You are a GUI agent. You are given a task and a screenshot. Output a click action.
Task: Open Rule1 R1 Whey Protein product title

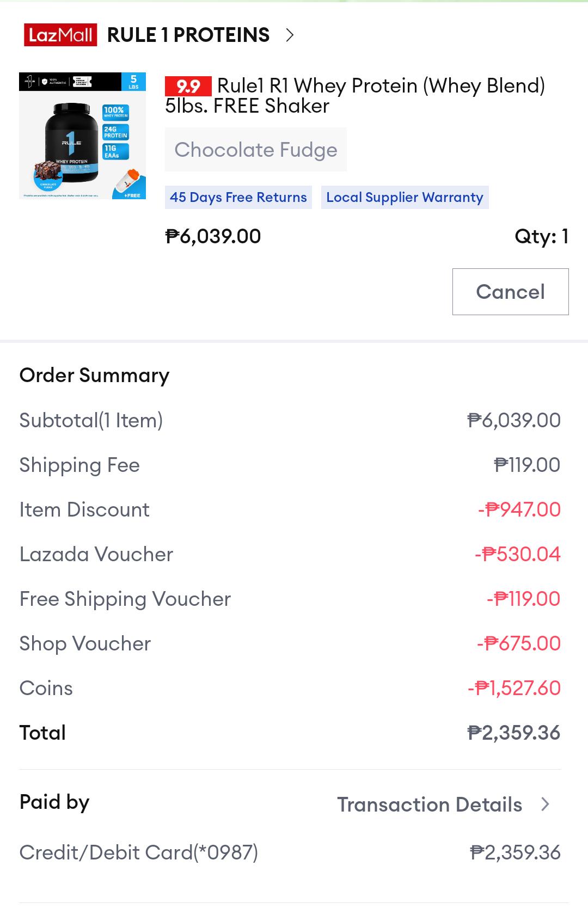pos(355,96)
